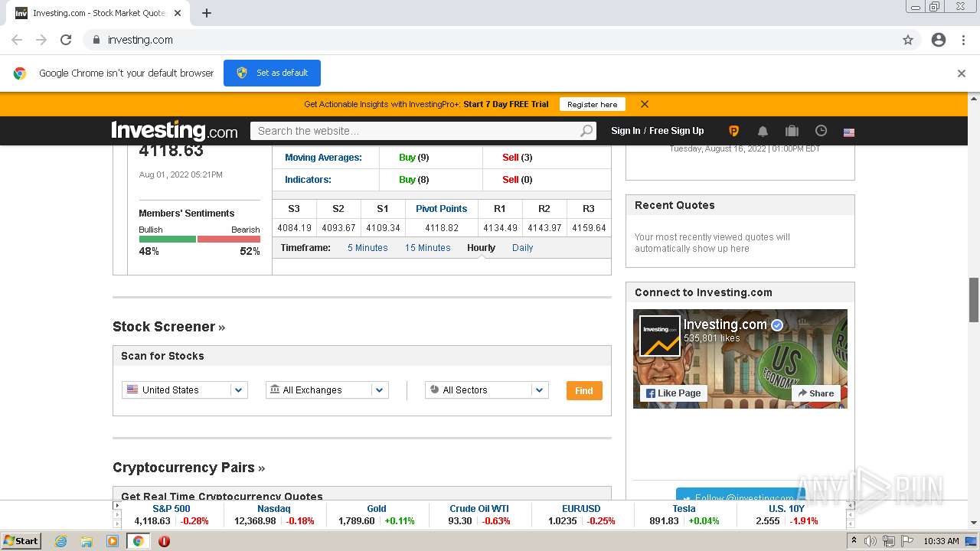Go back in browser history
Screen dimensions: 980x551
17,40
